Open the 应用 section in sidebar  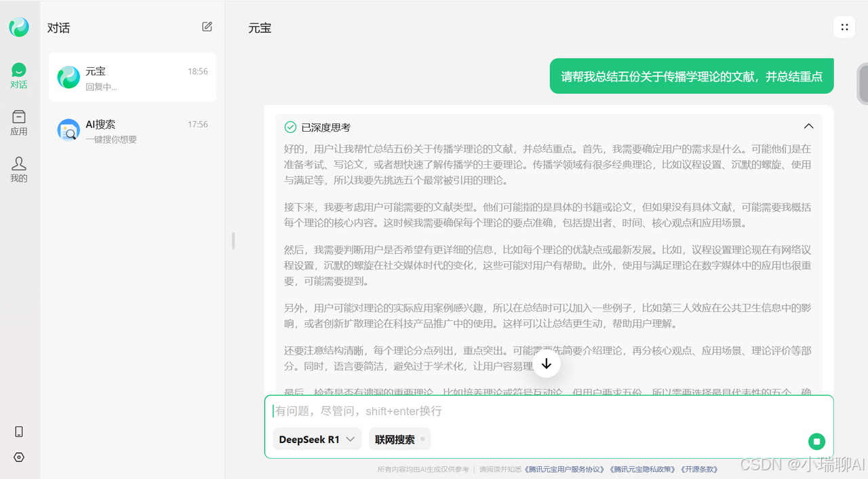point(19,123)
